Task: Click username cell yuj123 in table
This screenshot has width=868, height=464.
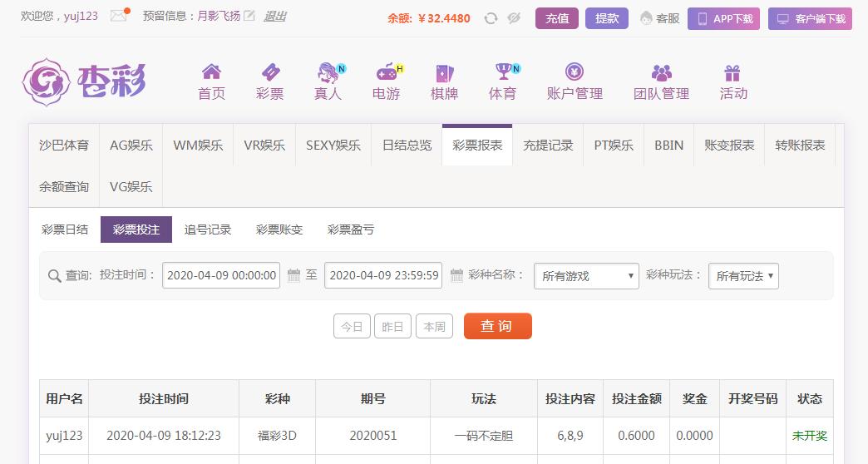Action: coord(64,436)
